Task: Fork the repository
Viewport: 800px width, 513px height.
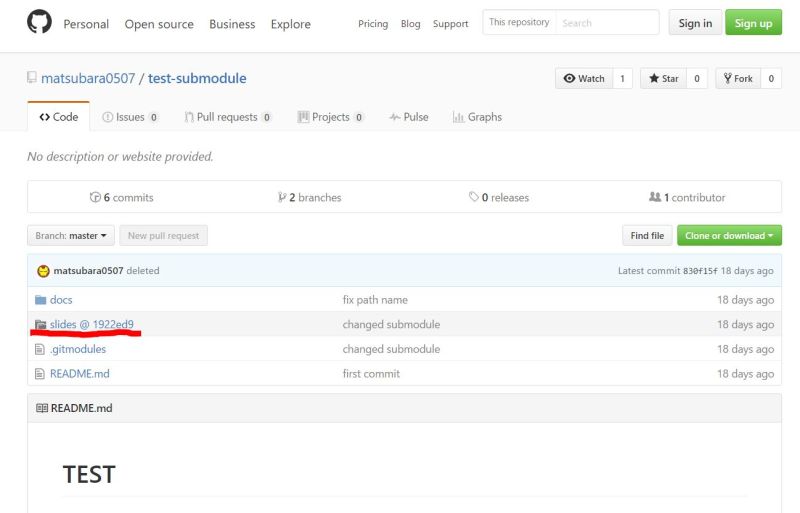Action: click(x=738, y=79)
